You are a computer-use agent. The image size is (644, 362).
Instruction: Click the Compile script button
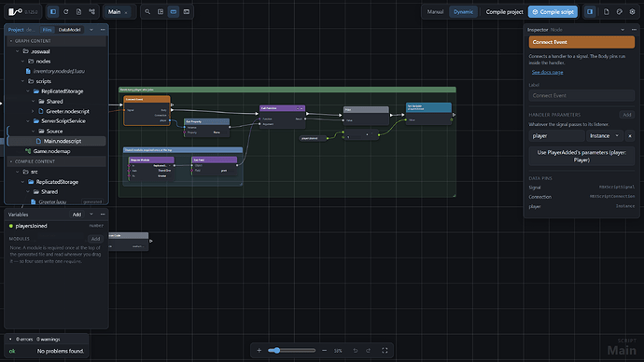pyautogui.click(x=553, y=12)
